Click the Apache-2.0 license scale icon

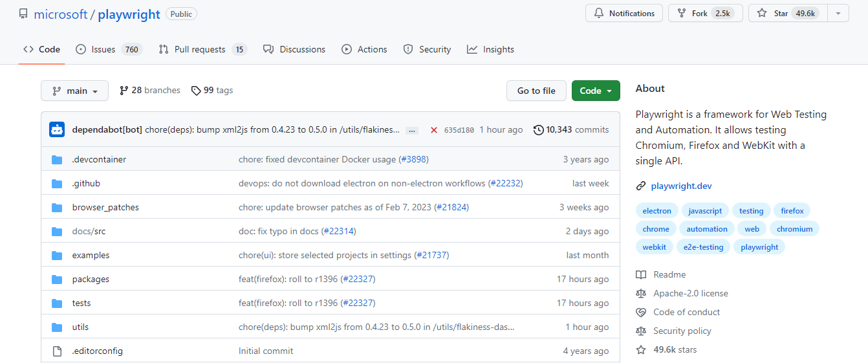(641, 294)
